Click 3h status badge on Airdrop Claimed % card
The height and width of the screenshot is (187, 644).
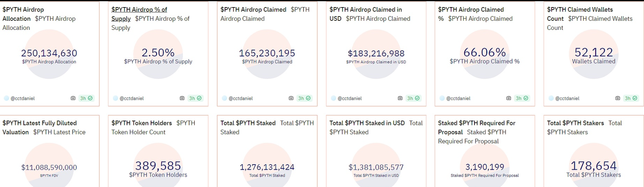click(x=522, y=98)
